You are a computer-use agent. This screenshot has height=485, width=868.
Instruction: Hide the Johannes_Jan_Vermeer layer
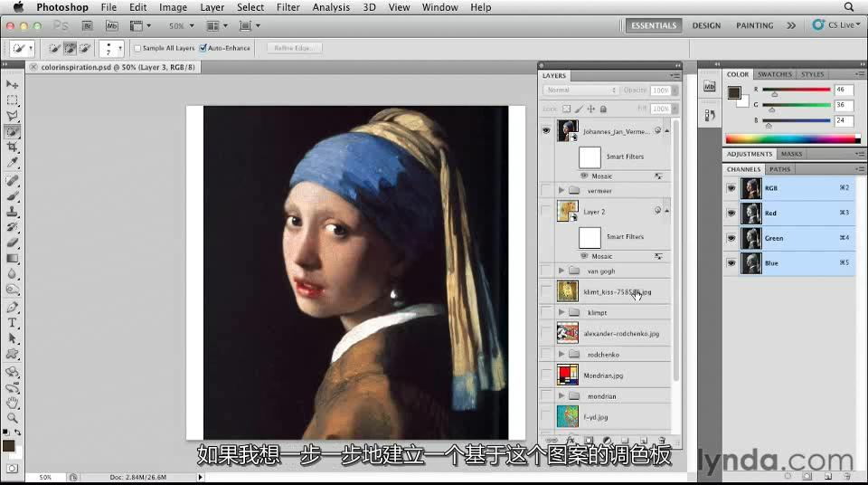pyautogui.click(x=545, y=130)
